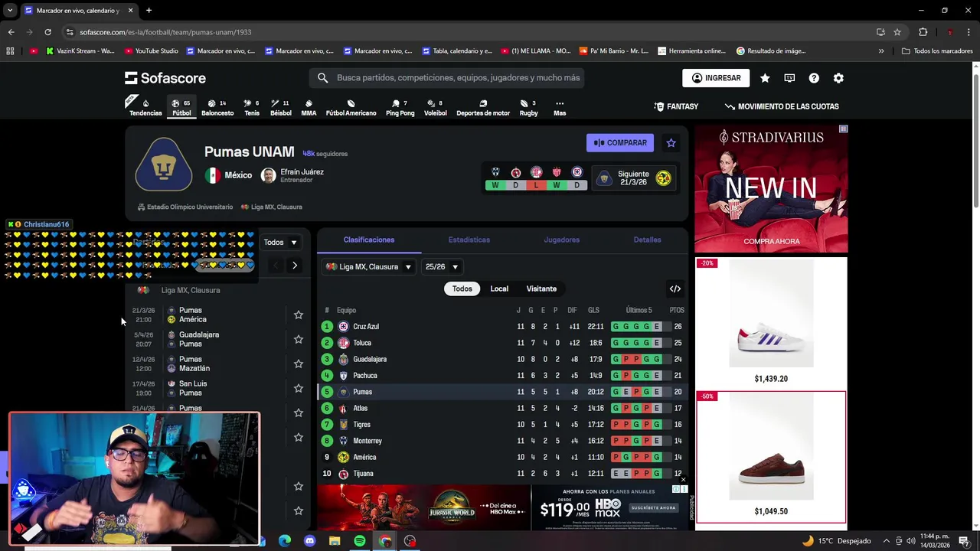The image size is (980, 551).
Task: Switch to the Detalles tab
Action: click(x=647, y=240)
